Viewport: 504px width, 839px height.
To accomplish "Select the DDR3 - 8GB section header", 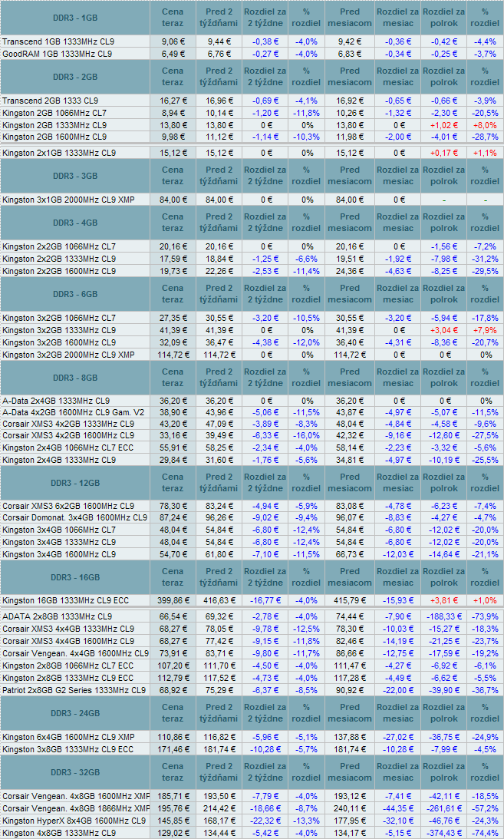I will (75, 378).
